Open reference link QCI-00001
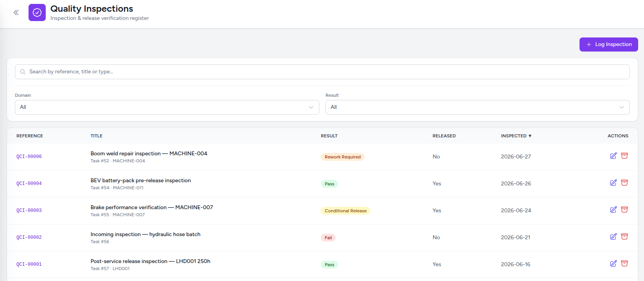Image resolution: width=644 pixels, height=281 pixels. (29, 264)
